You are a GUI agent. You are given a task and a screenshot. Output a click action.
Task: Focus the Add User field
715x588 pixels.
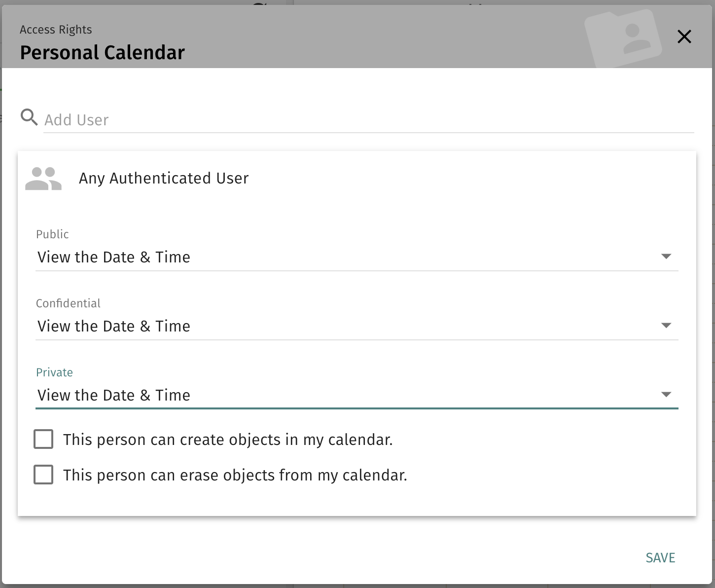369,120
